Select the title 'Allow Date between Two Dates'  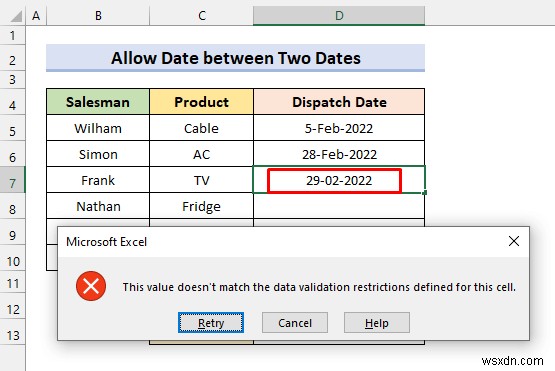pos(235,58)
